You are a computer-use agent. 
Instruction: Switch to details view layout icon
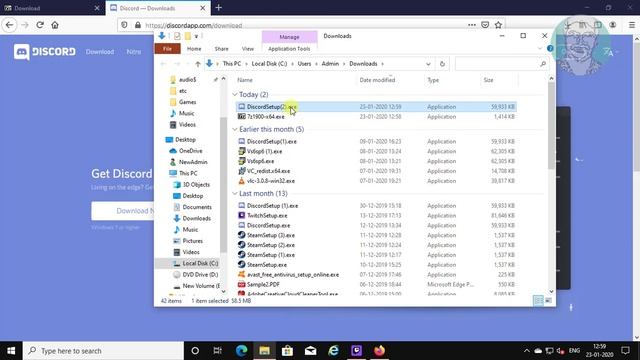(x=538, y=301)
